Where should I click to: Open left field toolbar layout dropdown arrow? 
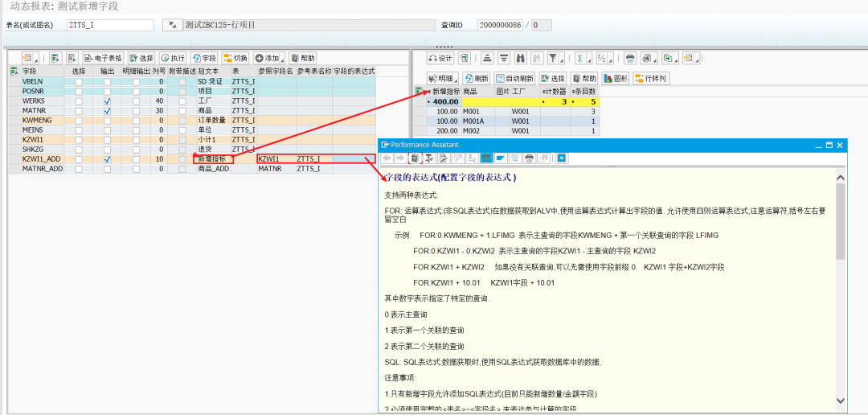36,60
